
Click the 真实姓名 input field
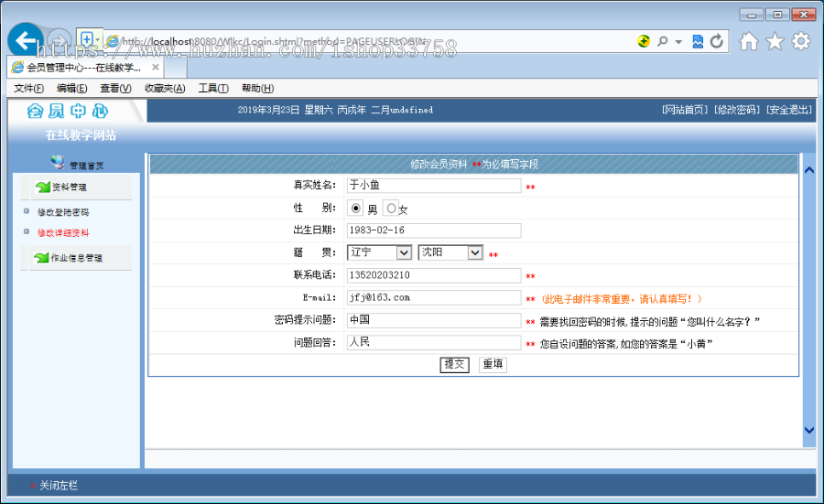click(434, 186)
